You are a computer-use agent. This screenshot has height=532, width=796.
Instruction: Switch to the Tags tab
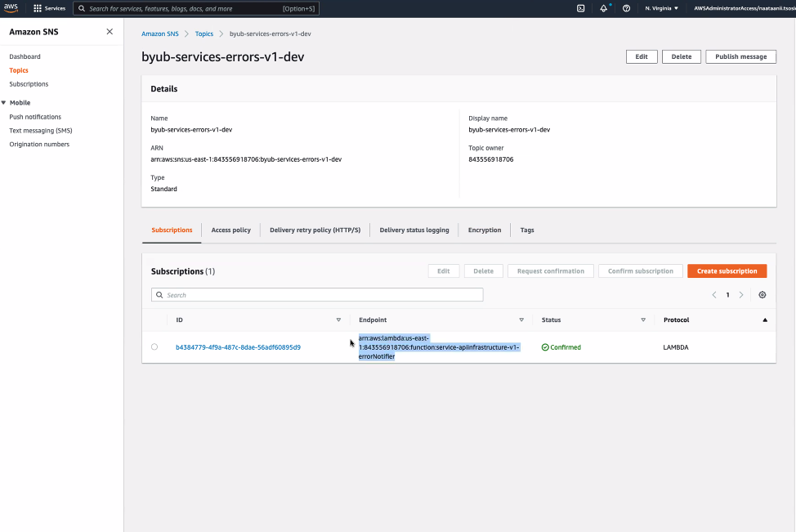(x=527, y=230)
